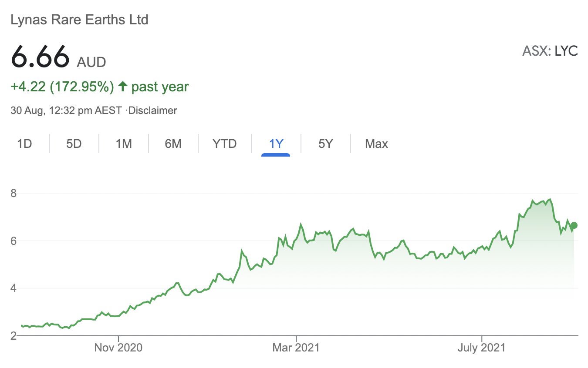Click the Nov 2020 axis label
Image resolution: width=588 pixels, height=368 pixels.
(x=118, y=348)
